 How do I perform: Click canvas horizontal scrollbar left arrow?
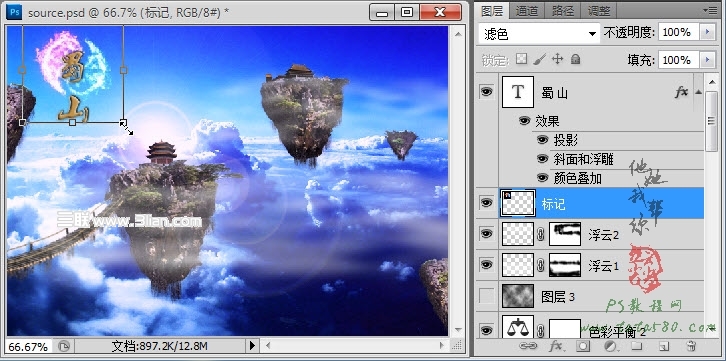point(267,345)
